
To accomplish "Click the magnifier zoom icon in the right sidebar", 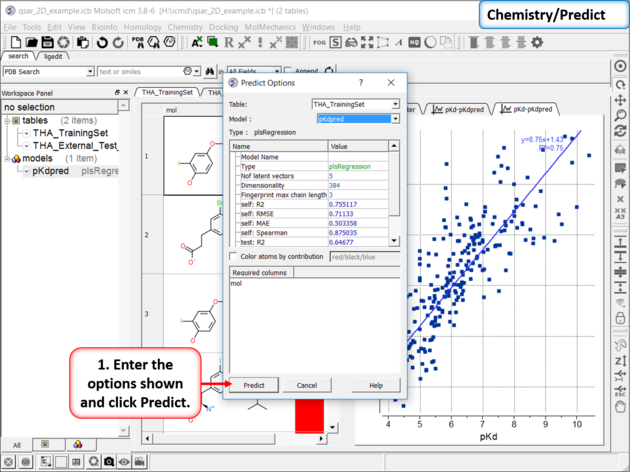I will (620, 115).
